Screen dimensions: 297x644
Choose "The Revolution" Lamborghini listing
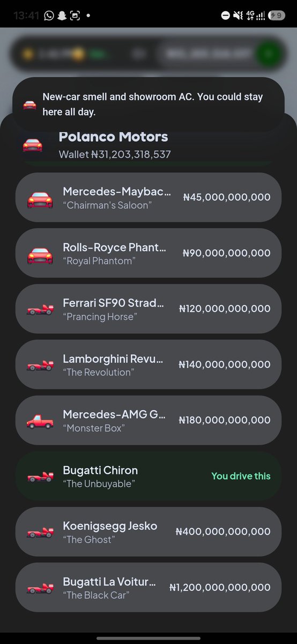pos(148,365)
